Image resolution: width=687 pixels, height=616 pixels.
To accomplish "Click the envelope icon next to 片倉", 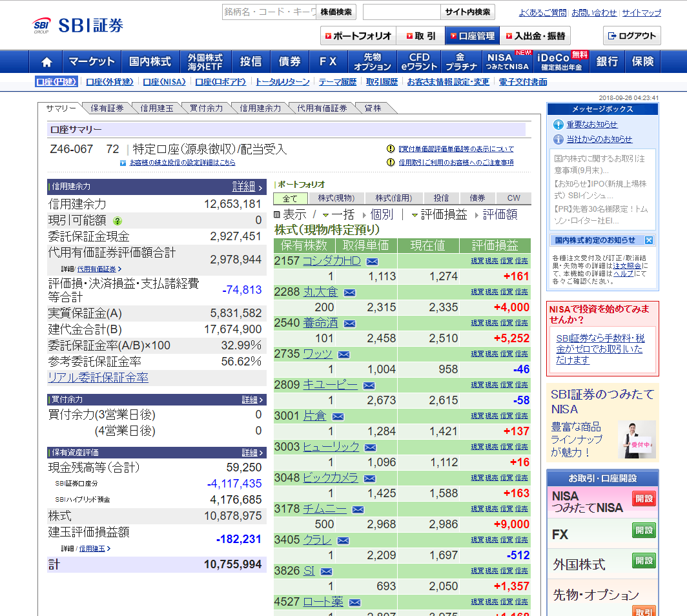I will tap(338, 416).
